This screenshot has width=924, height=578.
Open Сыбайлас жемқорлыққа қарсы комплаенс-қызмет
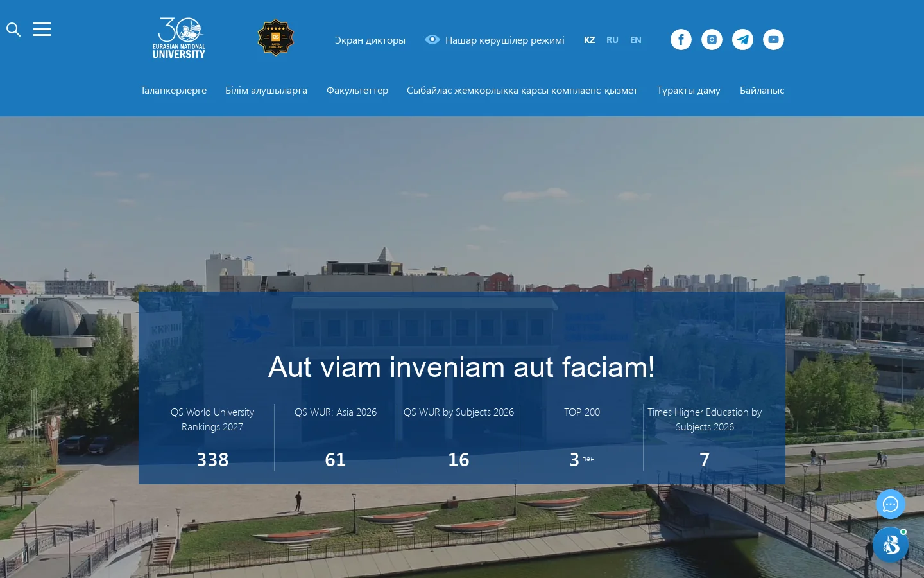(522, 91)
